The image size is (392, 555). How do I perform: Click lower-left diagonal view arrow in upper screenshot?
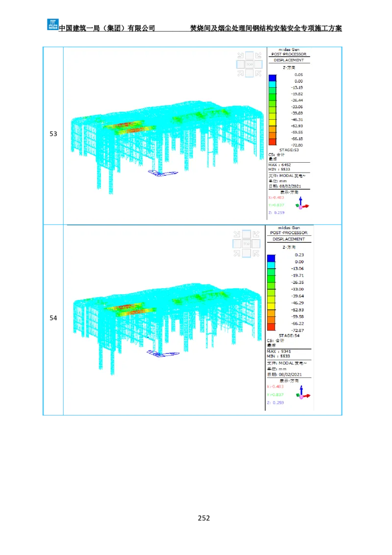point(240,73)
